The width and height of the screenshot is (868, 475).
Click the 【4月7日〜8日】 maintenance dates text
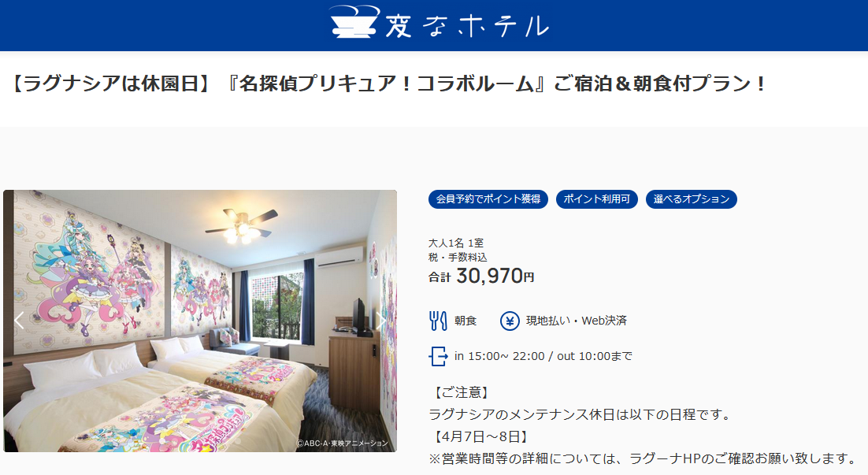tap(480, 437)
